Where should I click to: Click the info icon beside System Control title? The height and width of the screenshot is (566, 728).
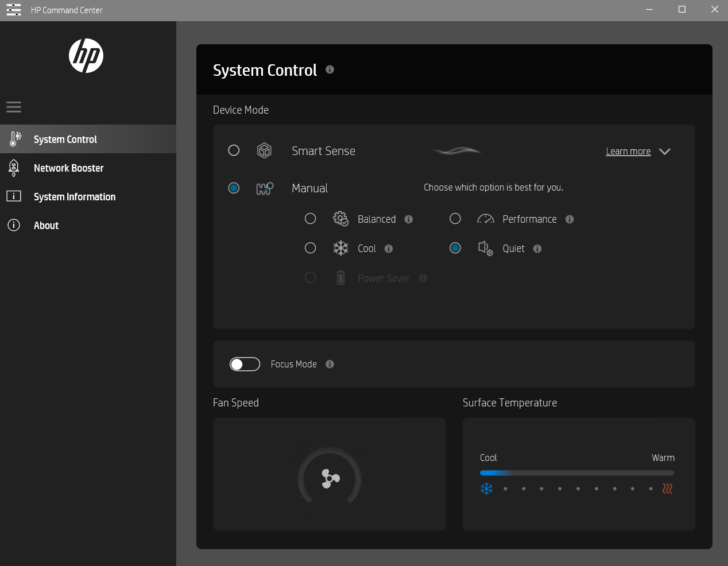coord(330,69)
